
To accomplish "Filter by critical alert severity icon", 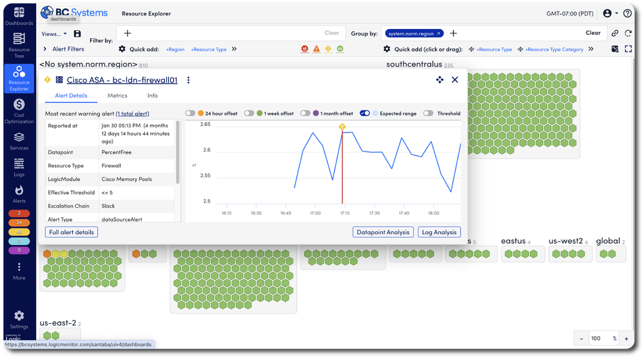I will pos(304,49).
